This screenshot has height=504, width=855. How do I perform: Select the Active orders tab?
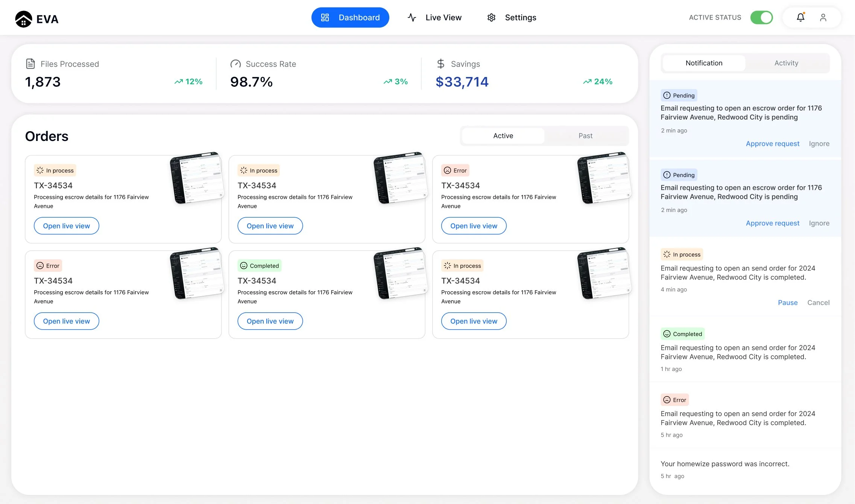pos(503,136)
